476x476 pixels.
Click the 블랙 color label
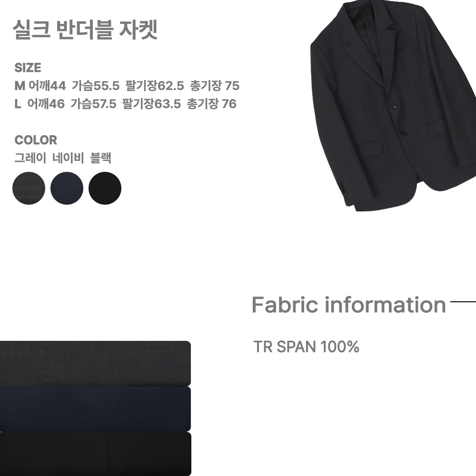coord(101,158)
